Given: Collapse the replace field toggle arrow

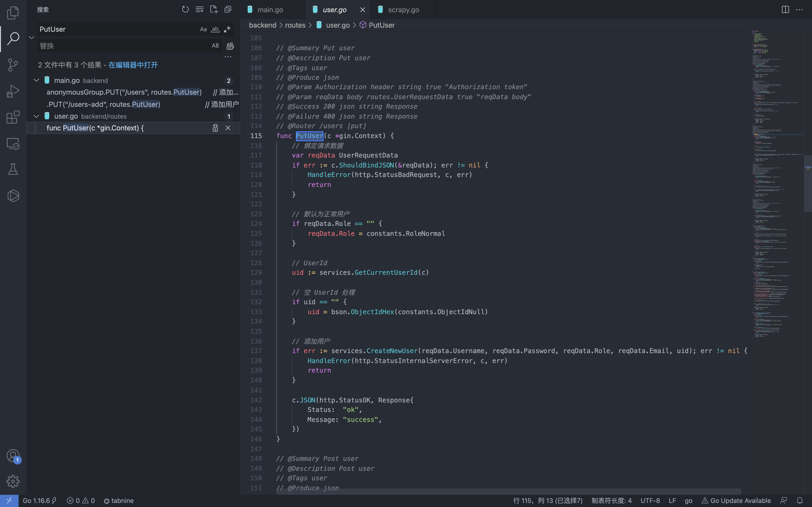Looking at the screenshot, I should (31, 37).
